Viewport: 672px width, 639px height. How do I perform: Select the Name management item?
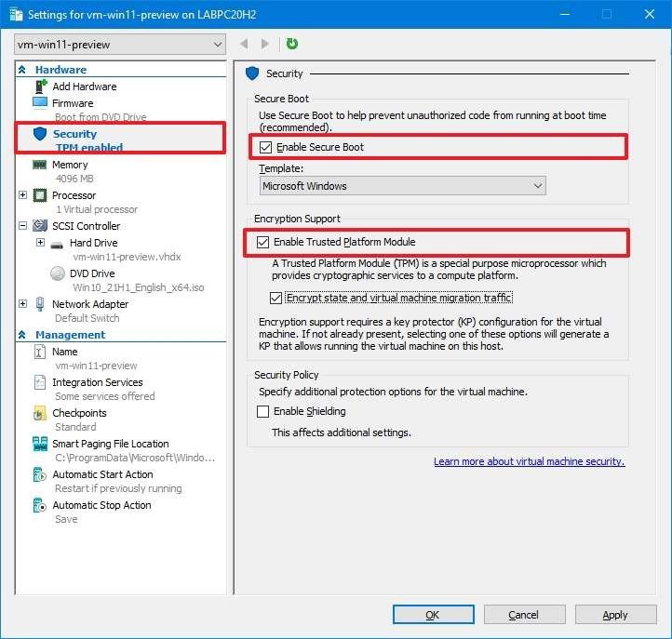[65, 352]
